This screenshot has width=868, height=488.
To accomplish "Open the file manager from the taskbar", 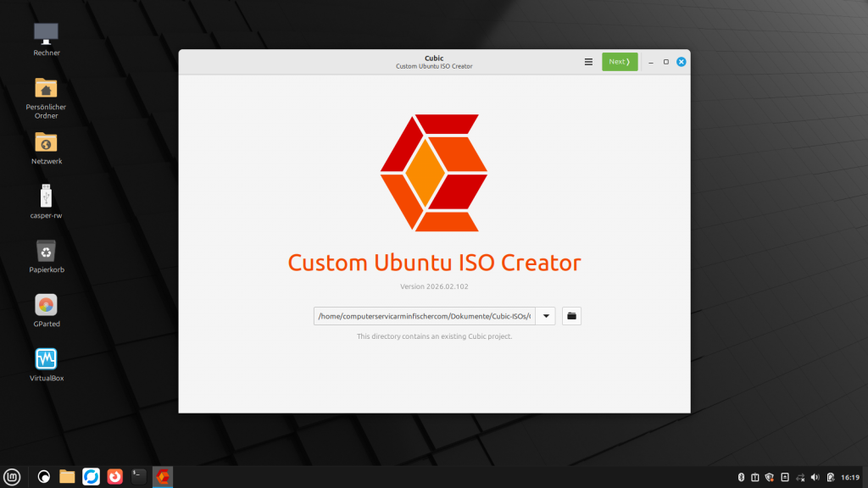I will (67, 476).
